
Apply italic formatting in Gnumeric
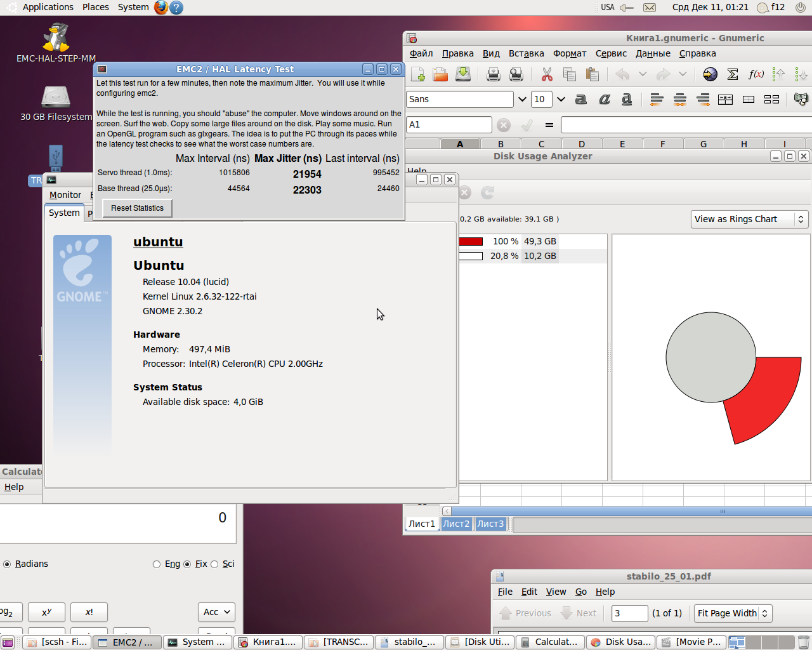(x=605, y=99)
